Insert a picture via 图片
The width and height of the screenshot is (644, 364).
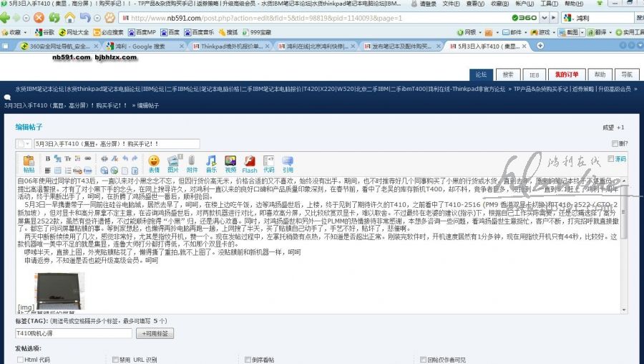(x=173, y=163)
